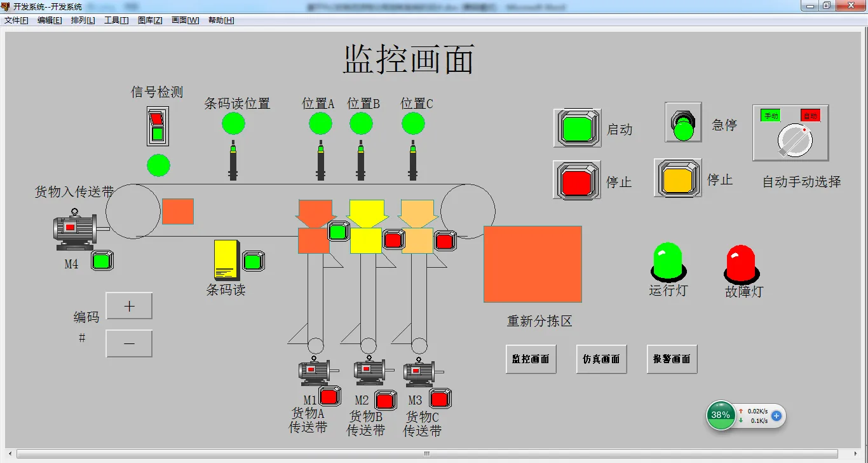868x463 pixels.
Task: Click the 货物A 传送带 label
Action: click(x=308, y=420)
